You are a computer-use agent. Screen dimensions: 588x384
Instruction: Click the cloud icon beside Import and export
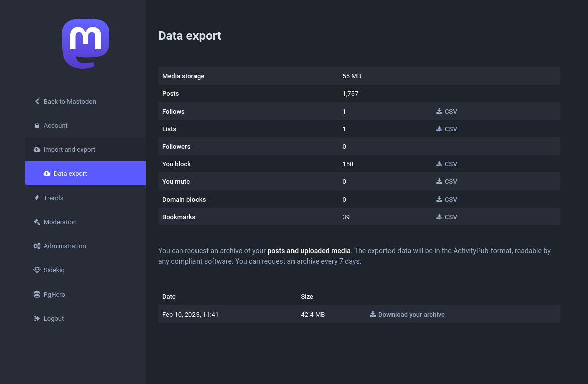[37, 149]
